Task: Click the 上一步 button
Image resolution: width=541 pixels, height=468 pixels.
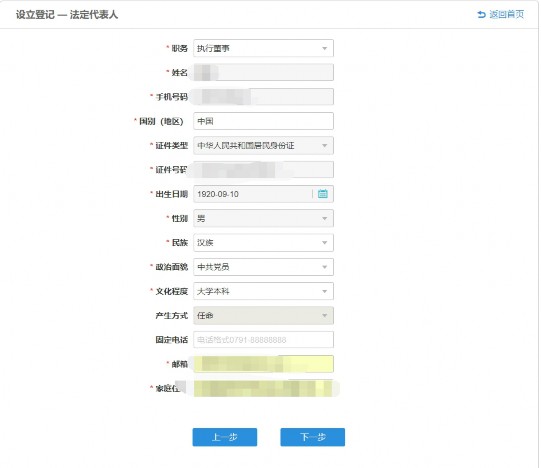Action: click(225, 437)
